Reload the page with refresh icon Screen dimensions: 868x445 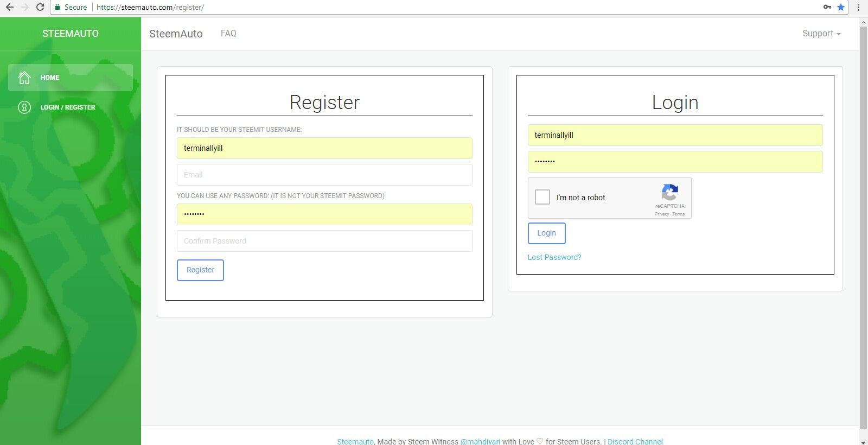coord(40,7)
